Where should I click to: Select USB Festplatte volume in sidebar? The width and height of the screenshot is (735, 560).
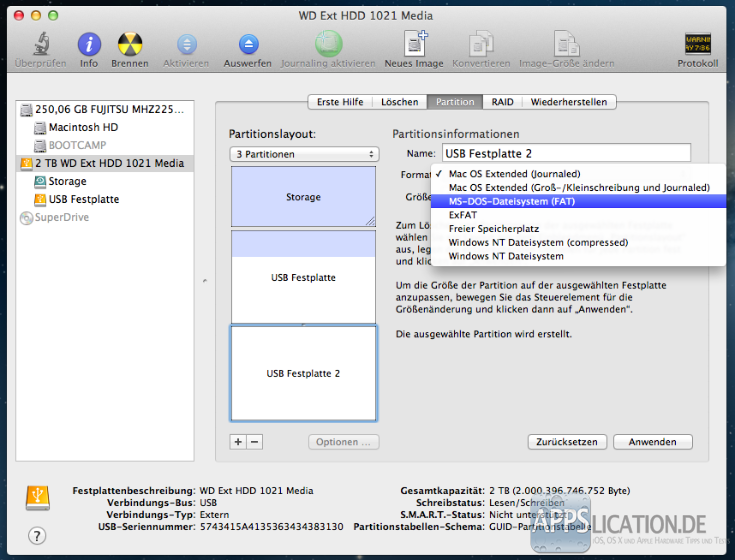click(x=105, y=199)
